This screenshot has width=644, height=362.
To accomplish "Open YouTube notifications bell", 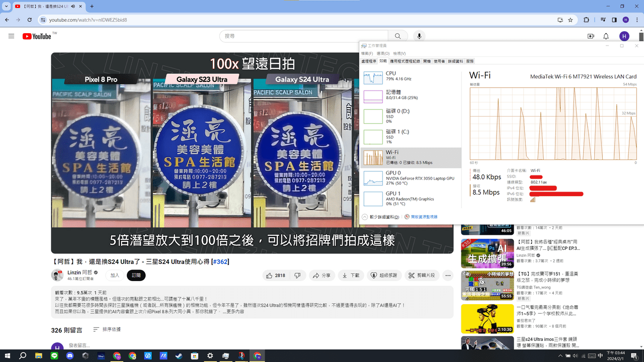I will point(606,36).
